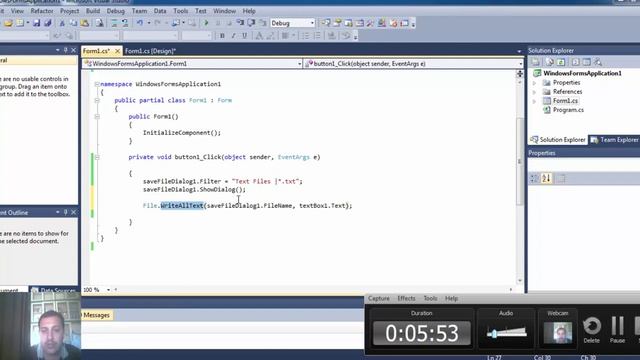This screenshot has width=640, height=360.
Task: Close the Document Outline panel
Action: click(73, 212)
